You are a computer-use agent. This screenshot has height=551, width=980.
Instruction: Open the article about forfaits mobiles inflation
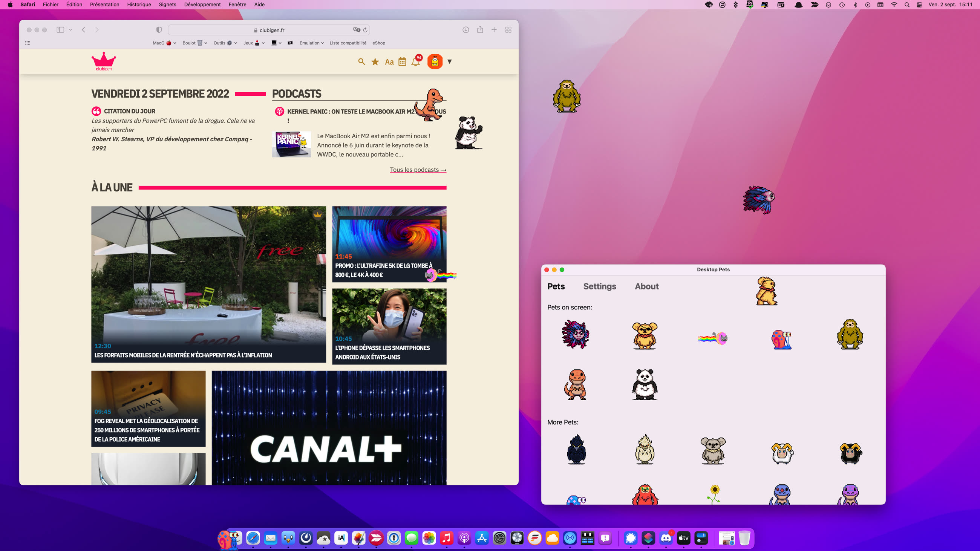coord(183,355)
